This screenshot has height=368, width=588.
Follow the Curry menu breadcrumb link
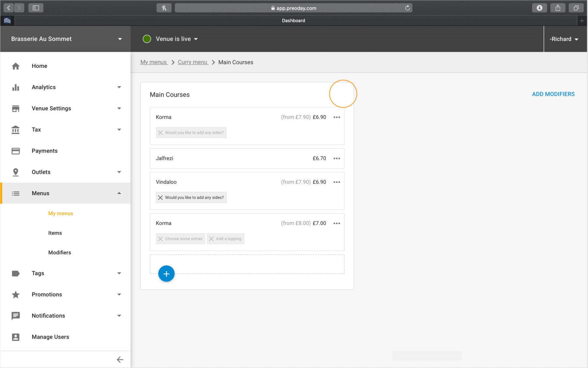pyautogui.click(x=193, y=62)
